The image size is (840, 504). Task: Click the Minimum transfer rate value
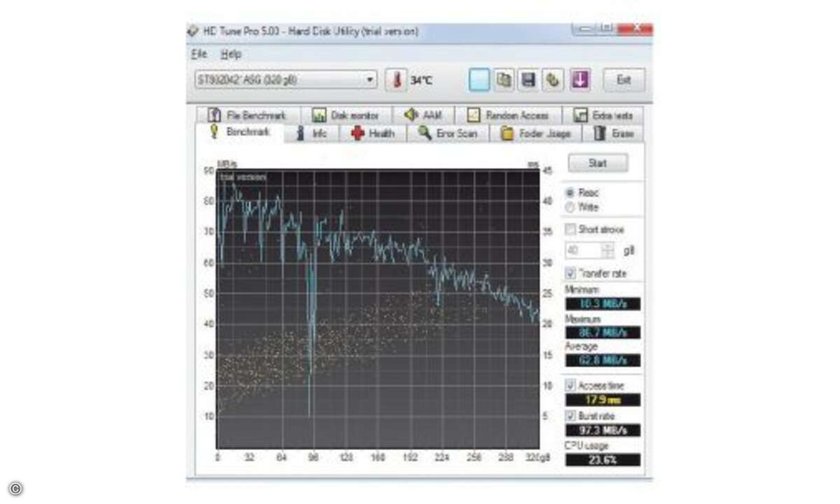click(x=603, y=304)
